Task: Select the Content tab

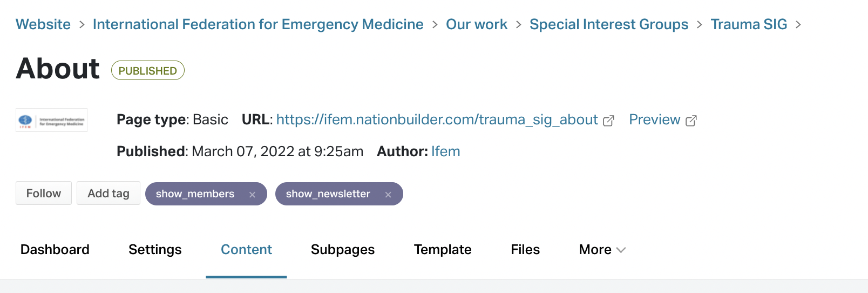Action: pos(246,250)
